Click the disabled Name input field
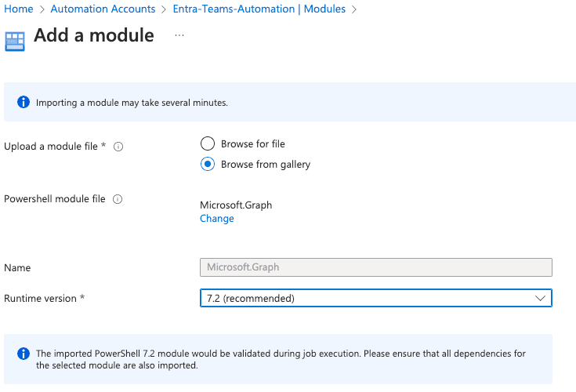576x392 pixels. (x=376, y=267)
